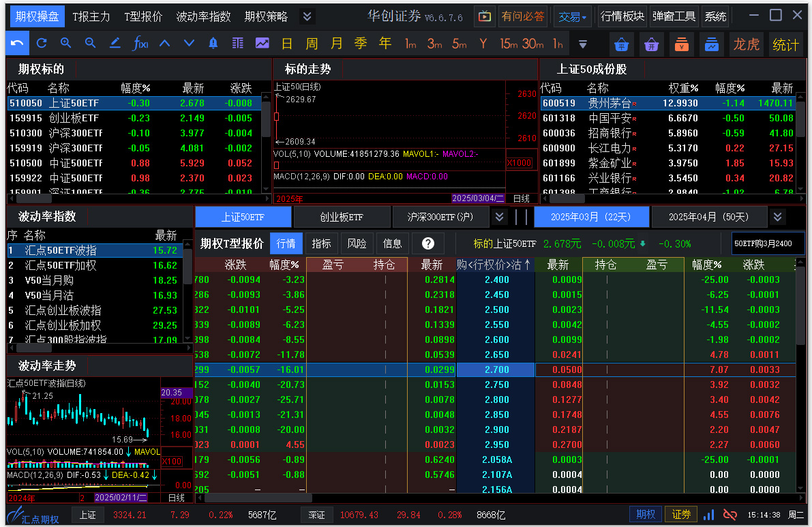This screenshot has width=812, height=527.
Task: Expand more underlying ETF tabs chevron
Action: click(x=499, y=217)
